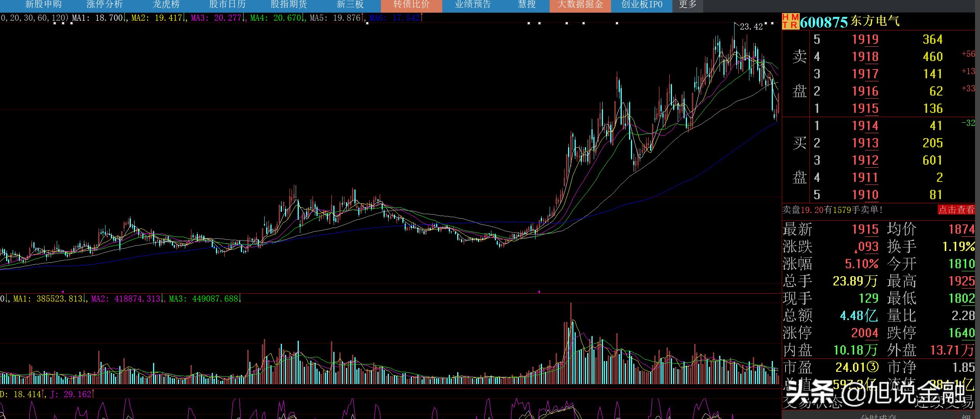Click the 分时成交 tab at bottom right

pos(878,416)
